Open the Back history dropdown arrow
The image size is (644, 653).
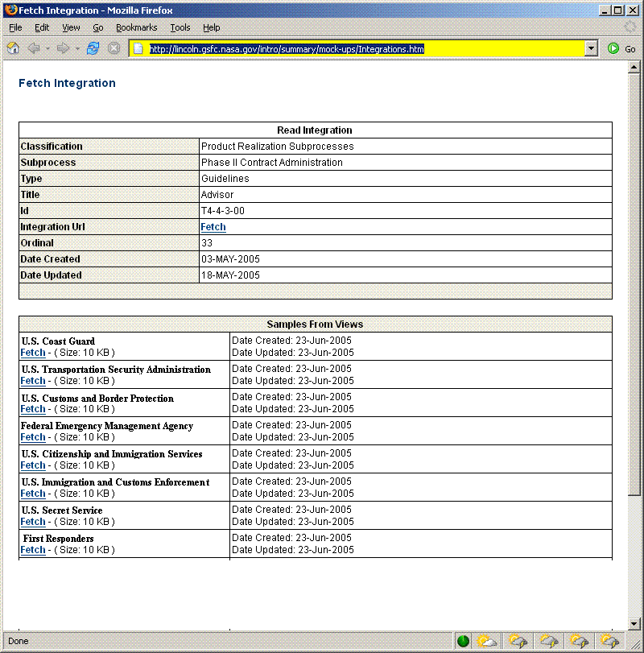[x=47, y=49]
